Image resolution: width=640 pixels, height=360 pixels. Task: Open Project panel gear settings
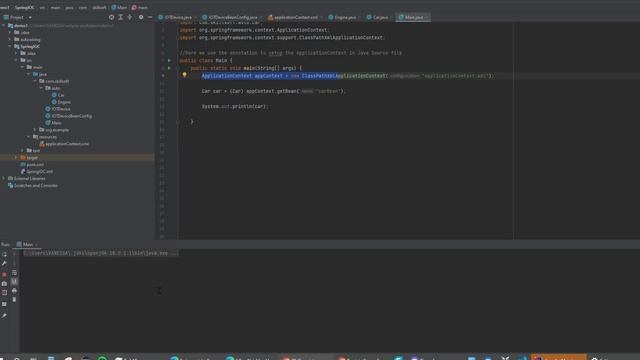[x=141, y=17]
